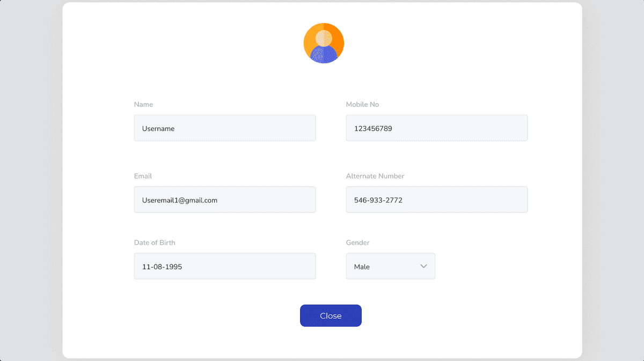644x361 pixels.
Task: Click the 'Date of Birth' label
Action: [x=155, y=242]
